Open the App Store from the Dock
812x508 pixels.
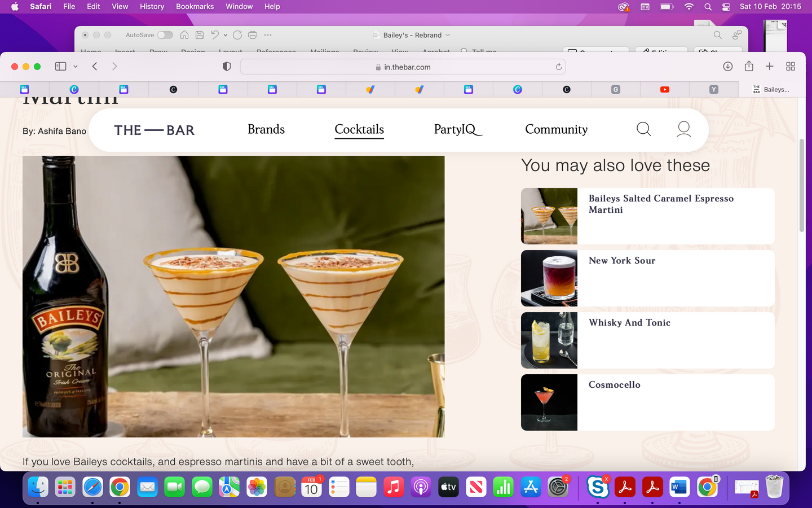[x=531, y=487]
